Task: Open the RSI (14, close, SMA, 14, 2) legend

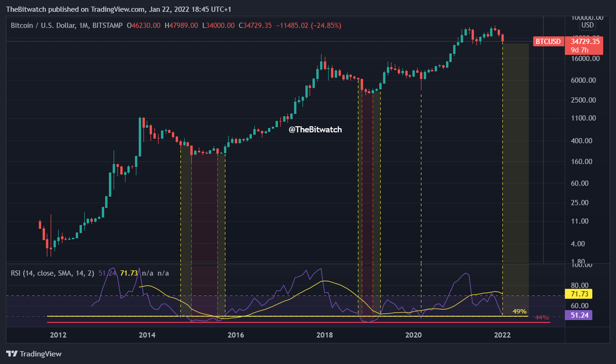Action: [x=52, y=273]
